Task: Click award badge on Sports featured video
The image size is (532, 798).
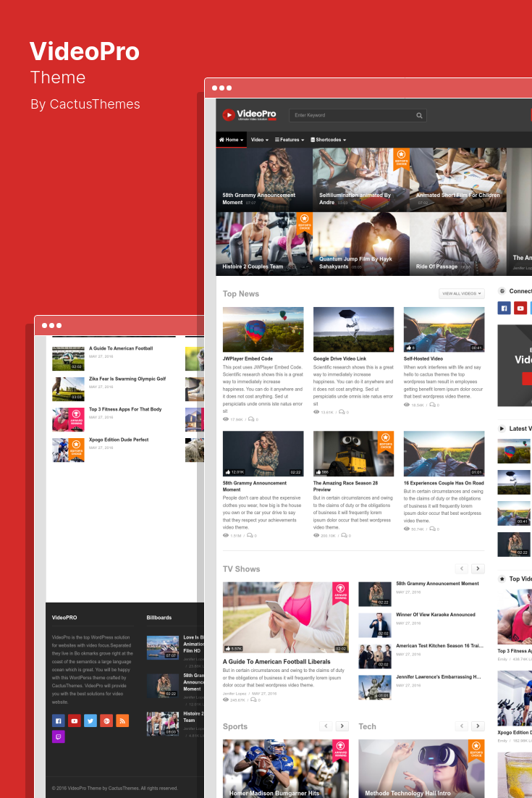Action: point(340,750)
